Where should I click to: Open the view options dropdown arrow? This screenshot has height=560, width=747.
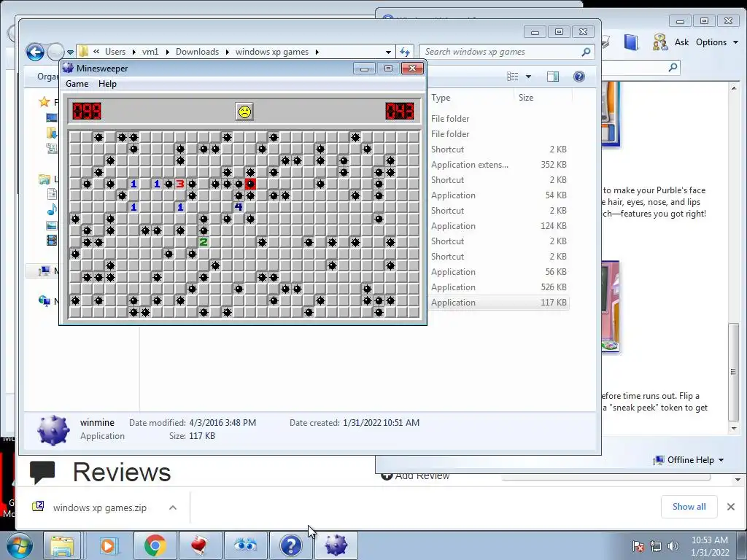click(x=528, y=77)
